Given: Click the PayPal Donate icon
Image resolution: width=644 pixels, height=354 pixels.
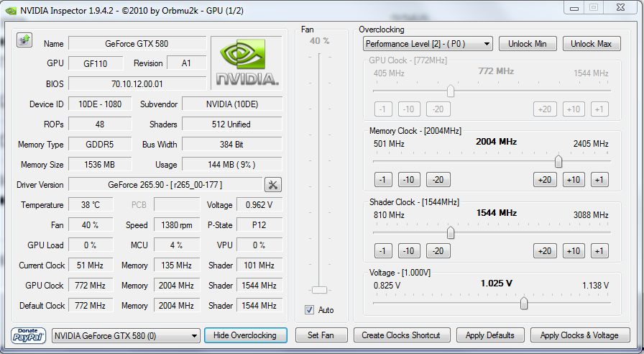Looking at the screenshot, I should click(28, 335).
